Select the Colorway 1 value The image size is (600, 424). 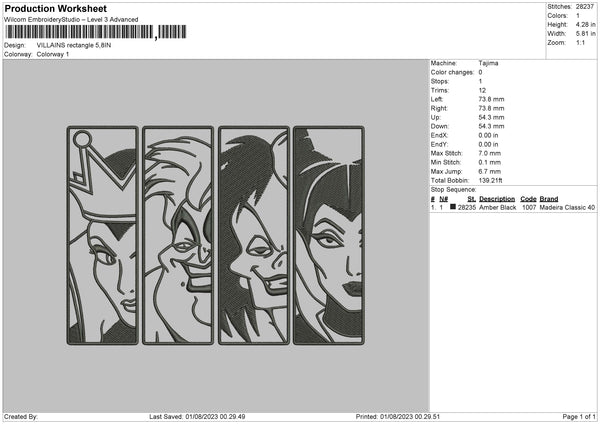click(53, 54)
